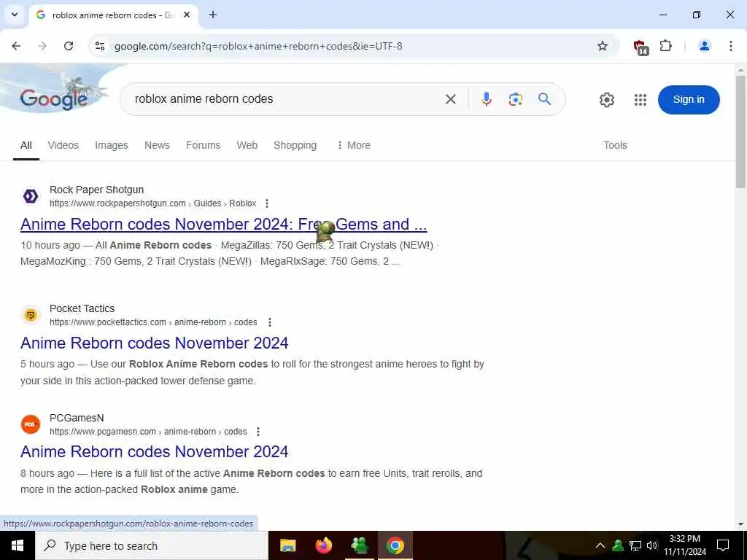
Task: Click the rockpapershotgun.com URL breadcrumb
Action: coord(153,203)
